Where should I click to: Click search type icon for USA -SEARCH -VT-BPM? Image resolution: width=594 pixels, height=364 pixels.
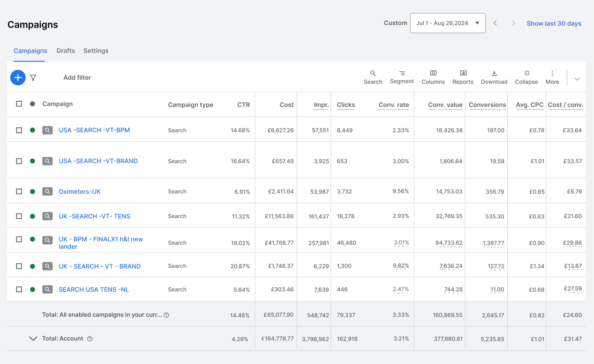(x=47, y=130)
